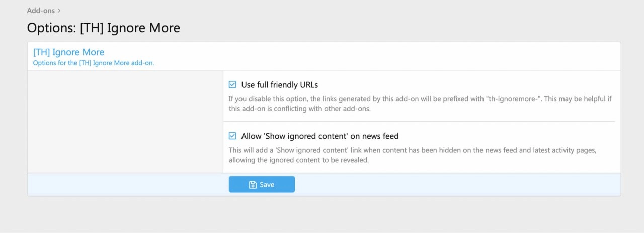The height and width of the screenshot is (233, 644).
Task: Disable the Use full friendly URLs checkbox
Action: [x=232, y=85]
